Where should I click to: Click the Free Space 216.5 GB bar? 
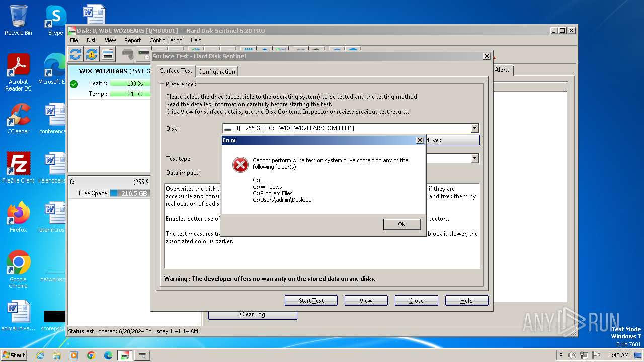coord(130,193)
